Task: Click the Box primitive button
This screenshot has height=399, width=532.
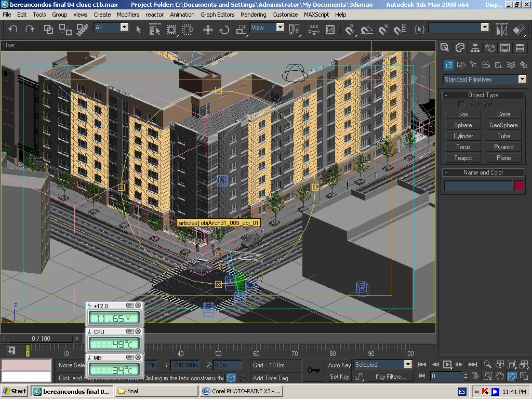Action: 463,114
